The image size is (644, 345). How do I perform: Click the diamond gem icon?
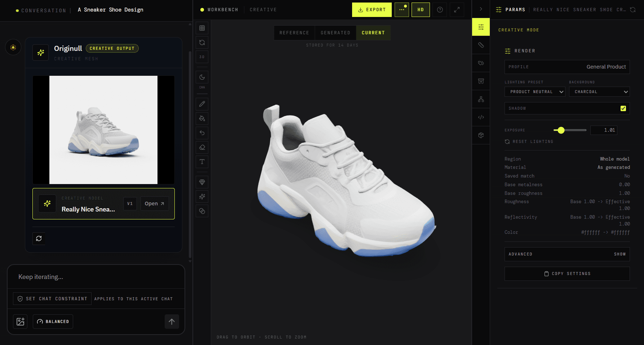(x=202, y=182)
